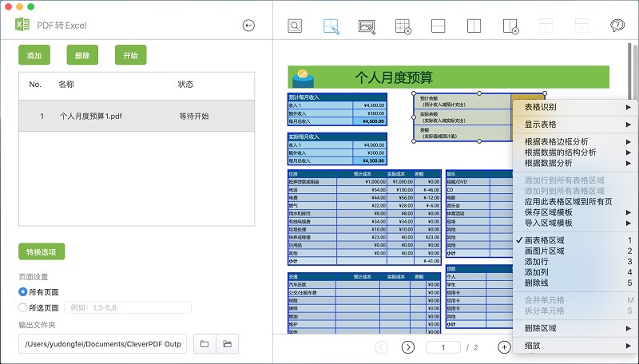639x364 pixels.
Task: Expand the 导入区域模板 submenu
Action: 575,223
